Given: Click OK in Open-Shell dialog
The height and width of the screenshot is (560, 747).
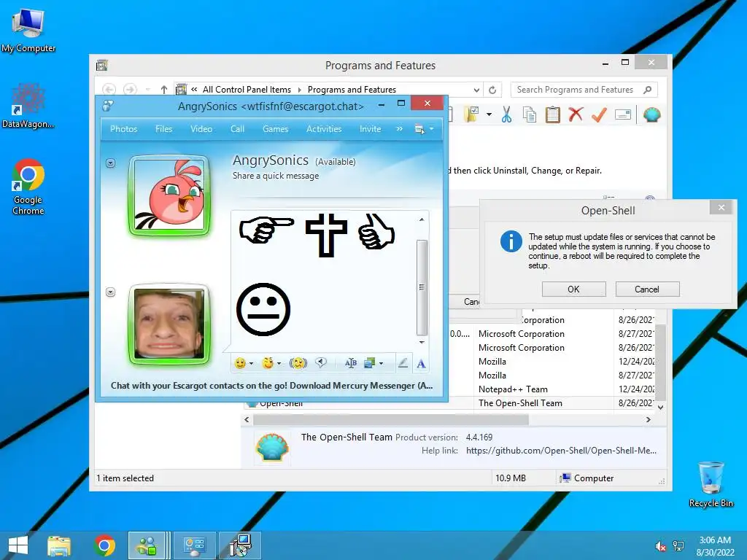Looking at the screenshot, I should (x=573, y=289).
